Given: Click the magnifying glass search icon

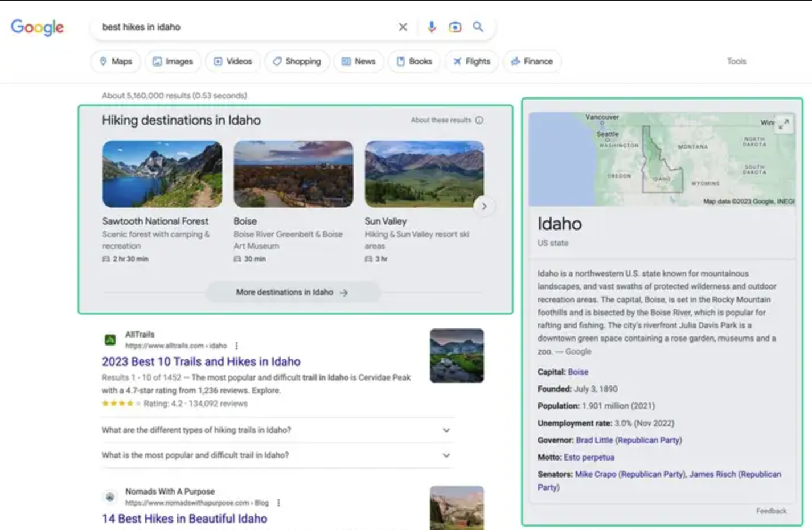Looking at the screenshot, I should tap(478, 27).
